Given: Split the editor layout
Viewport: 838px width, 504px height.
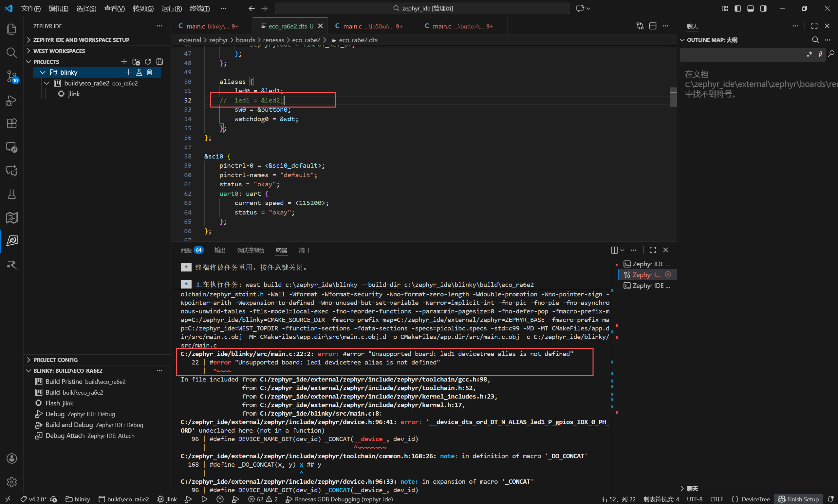Looking at the screenshot, I should tap(653, 26).
